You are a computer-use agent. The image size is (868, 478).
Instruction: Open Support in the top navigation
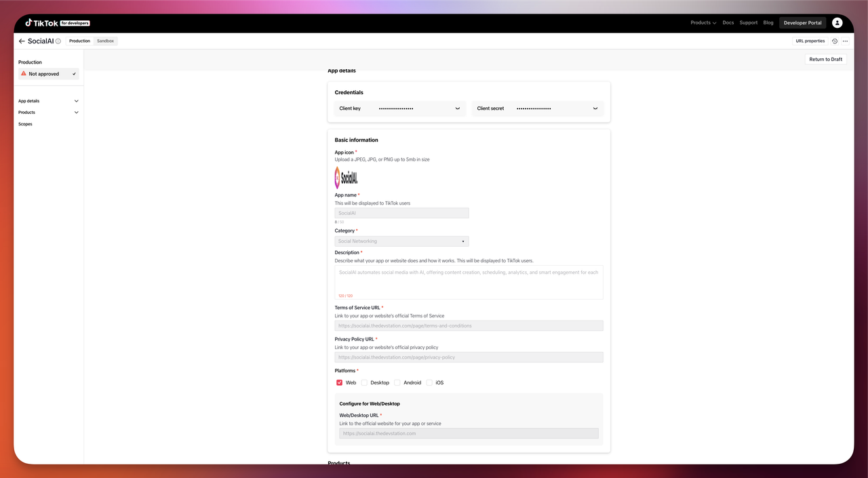(749, 23)
